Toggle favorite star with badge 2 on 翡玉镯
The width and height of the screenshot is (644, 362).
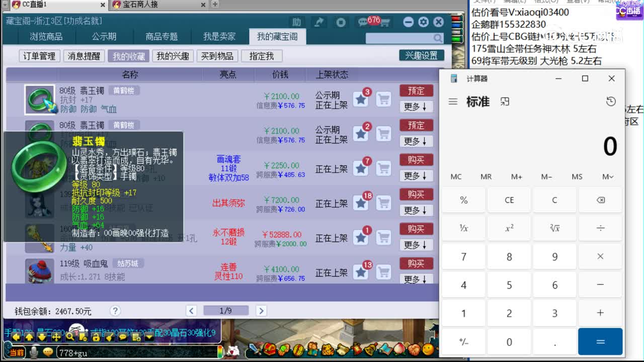[361, 134]
